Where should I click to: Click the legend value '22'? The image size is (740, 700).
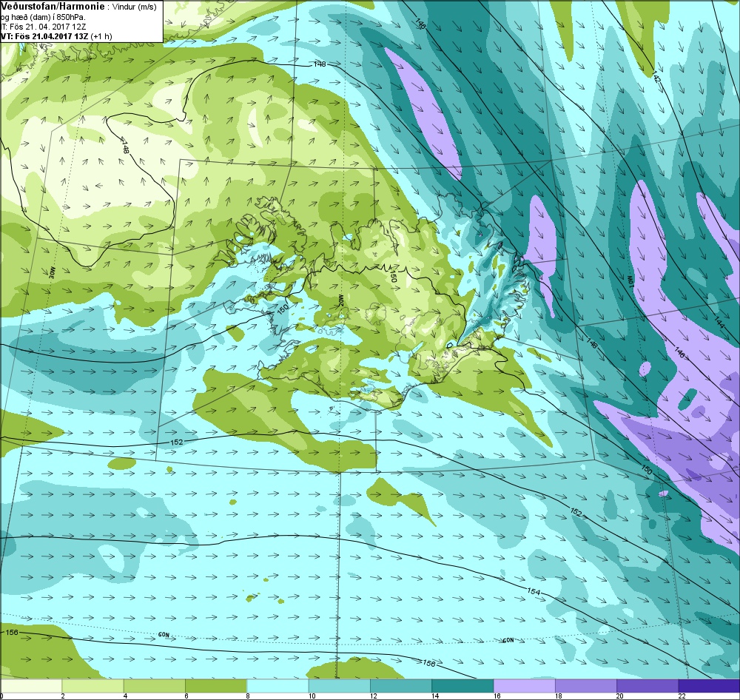pyautogui.click(x=682, y=696)
